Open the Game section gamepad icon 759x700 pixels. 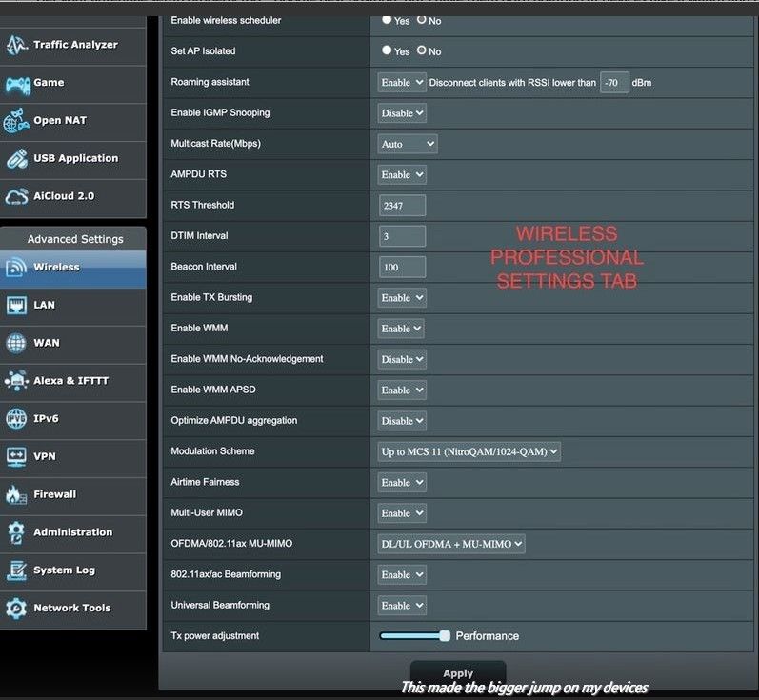pyautogui.click(x=16, y=84)
